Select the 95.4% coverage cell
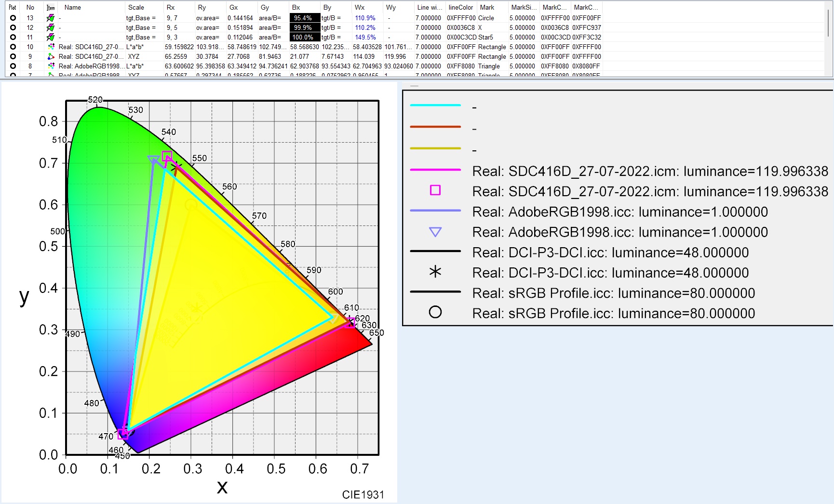 coord(305,18)
